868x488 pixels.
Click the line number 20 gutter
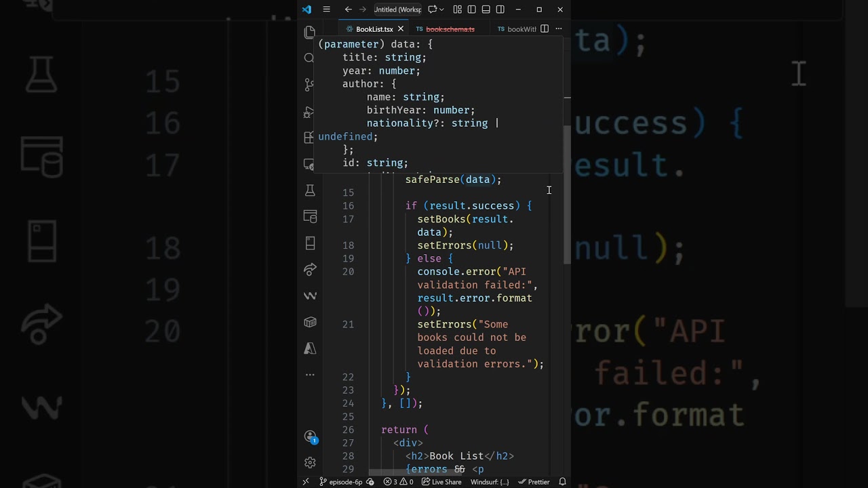pos(348,272)
